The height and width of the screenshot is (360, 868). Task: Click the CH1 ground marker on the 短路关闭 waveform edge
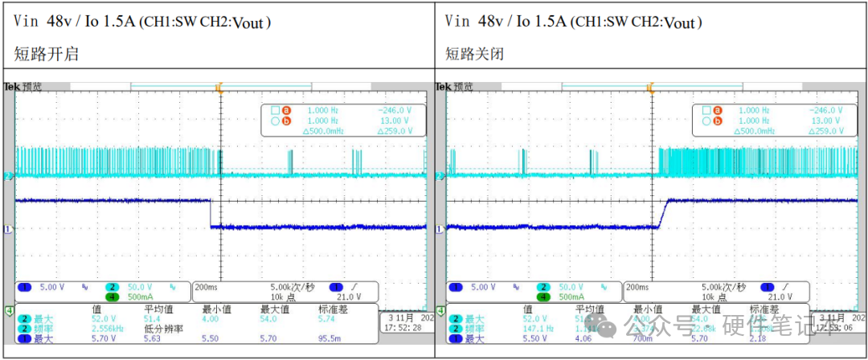pyautogui.click(x=439, y=227)
